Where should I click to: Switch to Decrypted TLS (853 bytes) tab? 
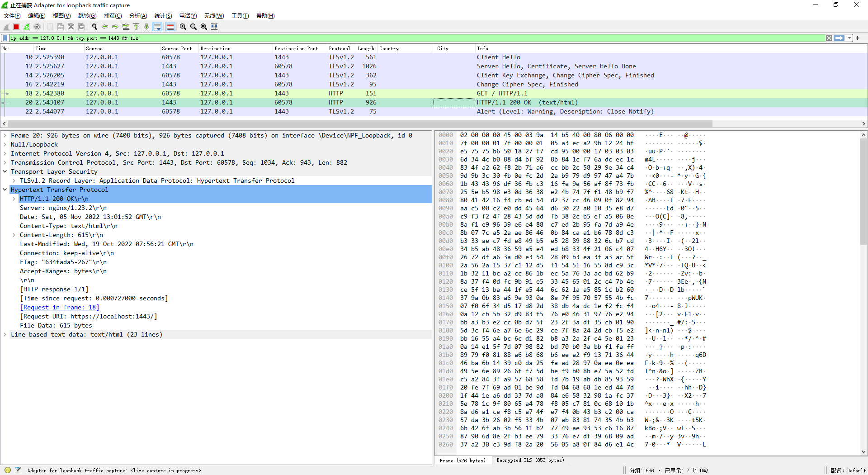pyautogui.click(x=530, y=460)
